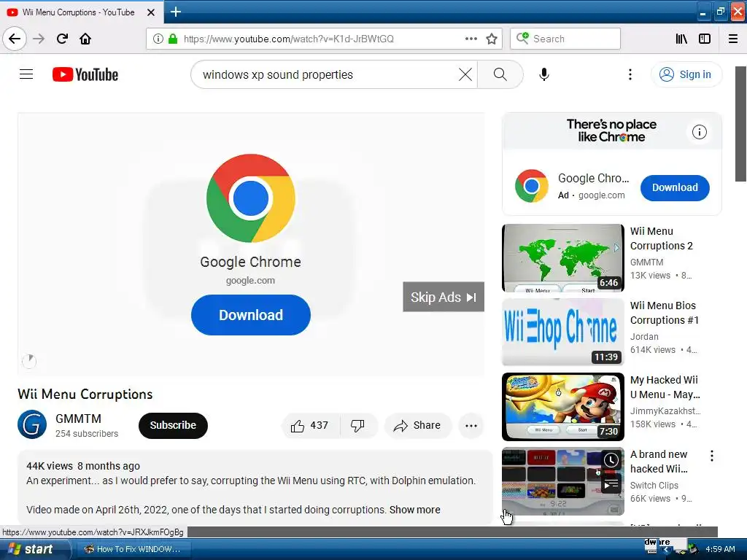
Task: Open A brand new hacked Wii title
Action: pos(659,462)
